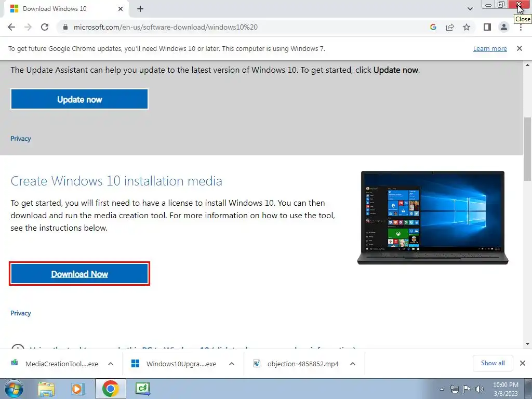Close the Download Windows 10 tab
The height and width of the screenshot is (399, 532).
click(x=121, y=9)
